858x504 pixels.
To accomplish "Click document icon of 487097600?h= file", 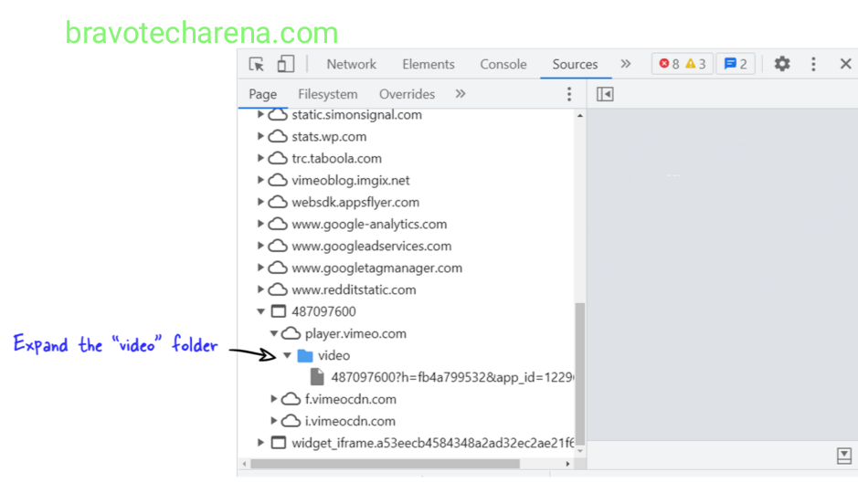I will click(317, 377).
